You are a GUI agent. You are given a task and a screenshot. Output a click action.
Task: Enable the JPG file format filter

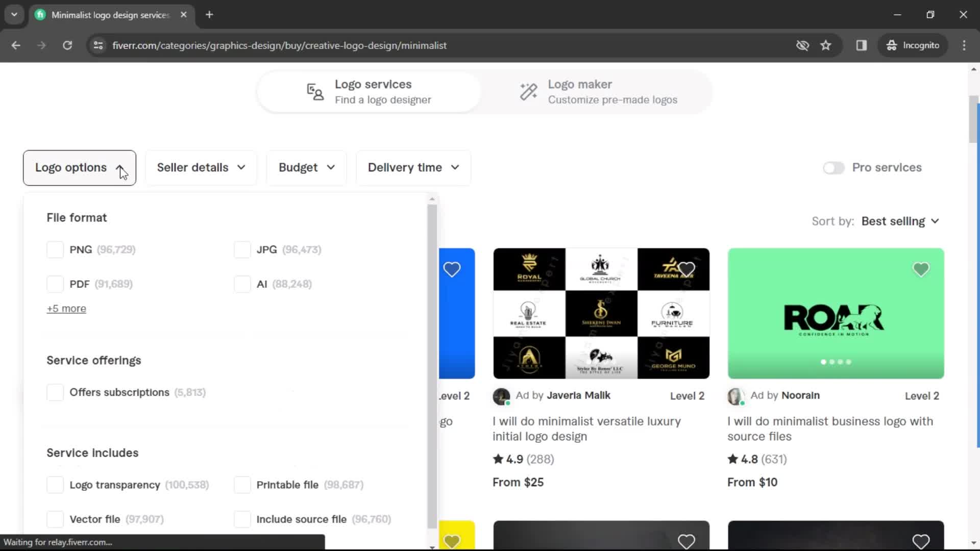click(241, 249)
